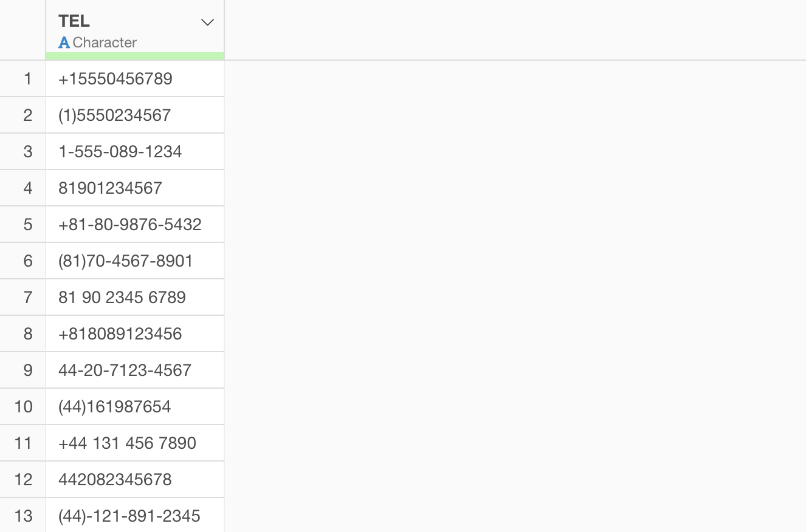Image resolution: width=806 pixels, height=532 pixels.
Task: Click cell +44 131 456 7890
Action: click(x=128, y=443)
